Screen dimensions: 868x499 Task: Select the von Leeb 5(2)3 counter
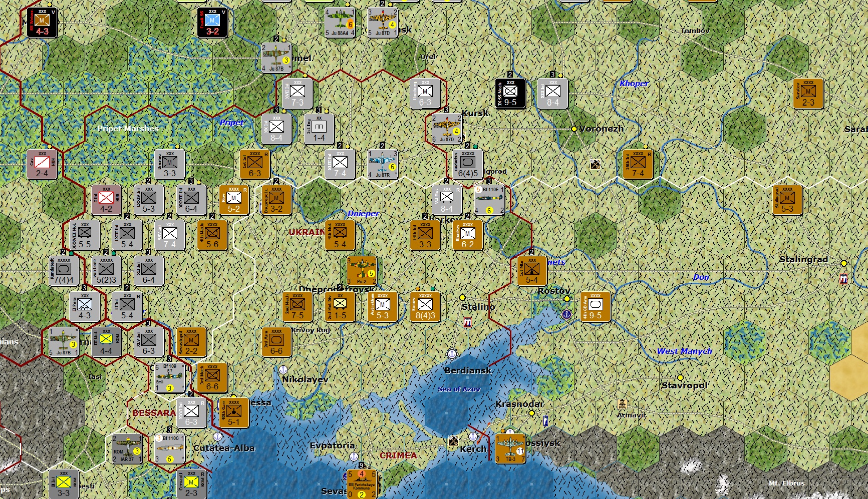click(106, 271)
